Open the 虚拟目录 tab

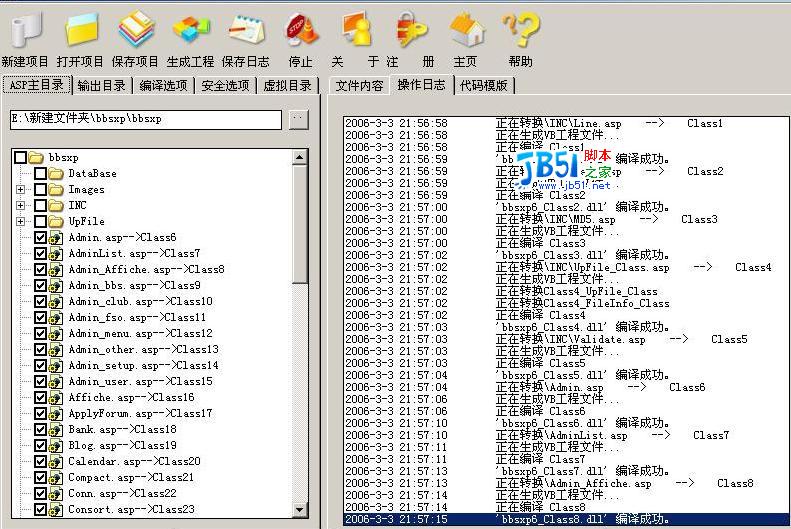pos(288,85)
